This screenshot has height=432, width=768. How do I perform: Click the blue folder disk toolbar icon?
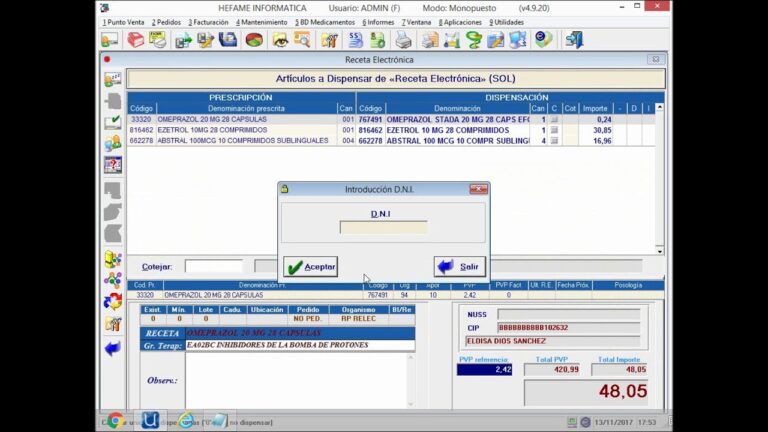228,40
